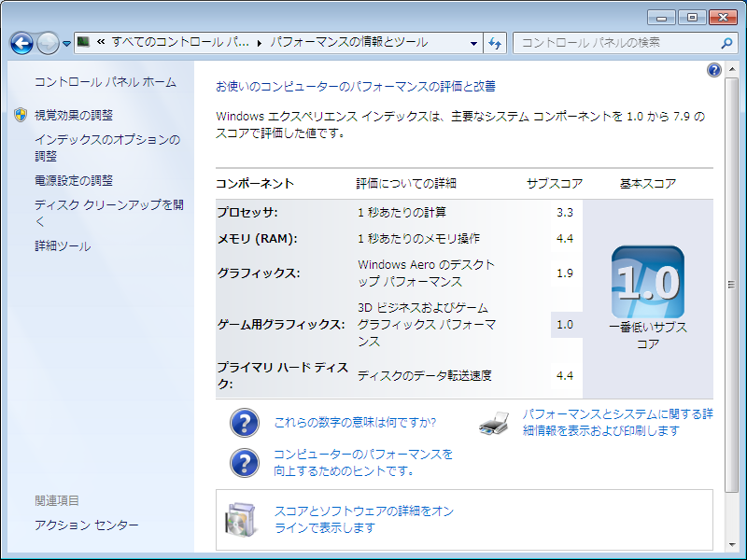Viewport: 747px width, 560px height.
Task: Expand the breadcrumb arrow after すべてのコントロール パ...
Action: click(260, 43)
